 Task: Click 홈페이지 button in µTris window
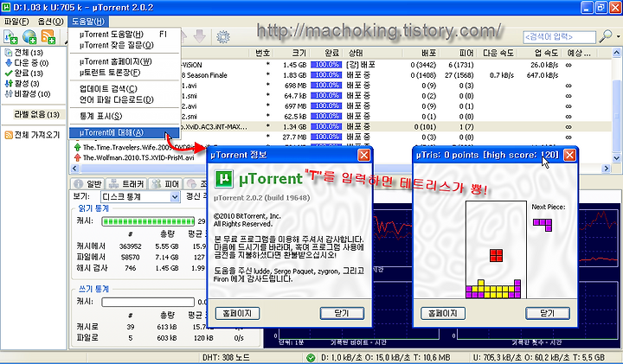(443, 313)
